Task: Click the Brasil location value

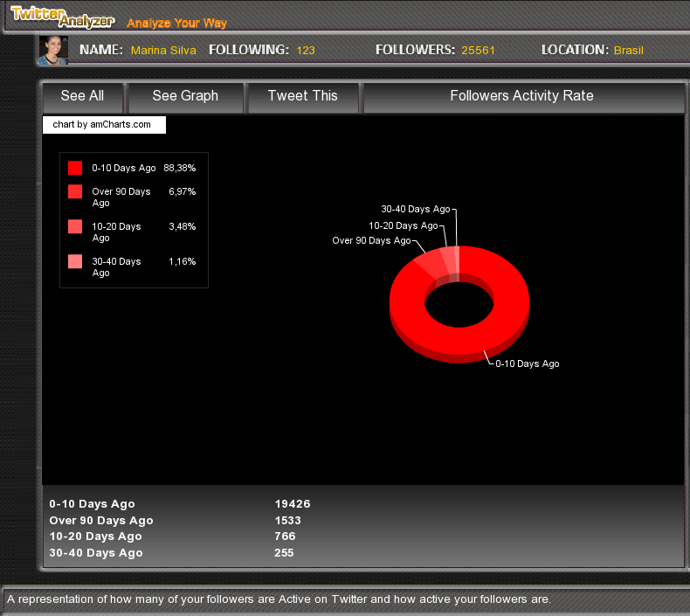Action: tap(628, 50)
